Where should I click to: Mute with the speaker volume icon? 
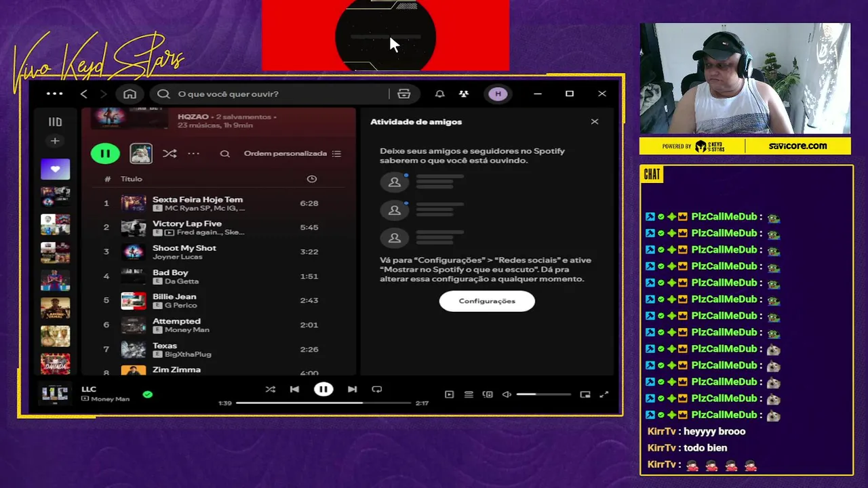click(507, 394)
